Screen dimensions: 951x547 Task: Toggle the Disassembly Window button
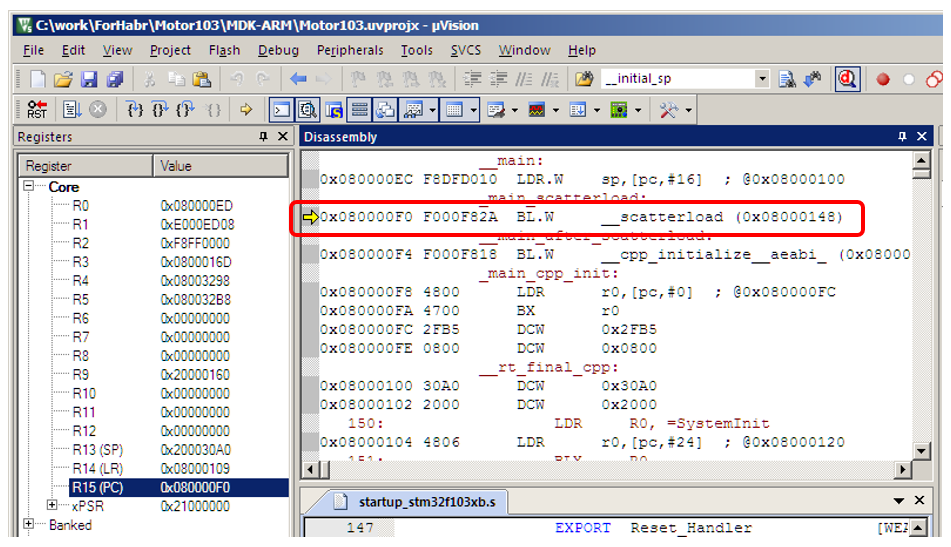pyautogui.click(x=307, y=110)
